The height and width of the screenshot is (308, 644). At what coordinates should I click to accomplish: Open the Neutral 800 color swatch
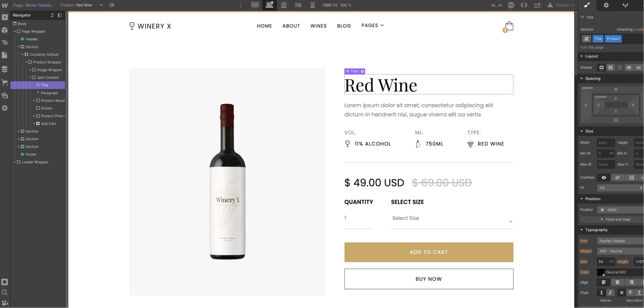(x=600, y=272)
